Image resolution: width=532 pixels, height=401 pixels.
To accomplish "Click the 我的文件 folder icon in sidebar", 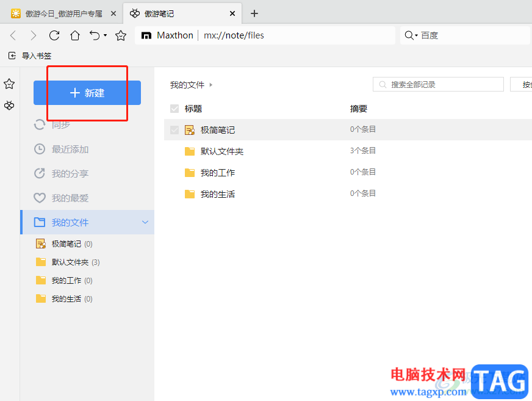I will [40, 222].
